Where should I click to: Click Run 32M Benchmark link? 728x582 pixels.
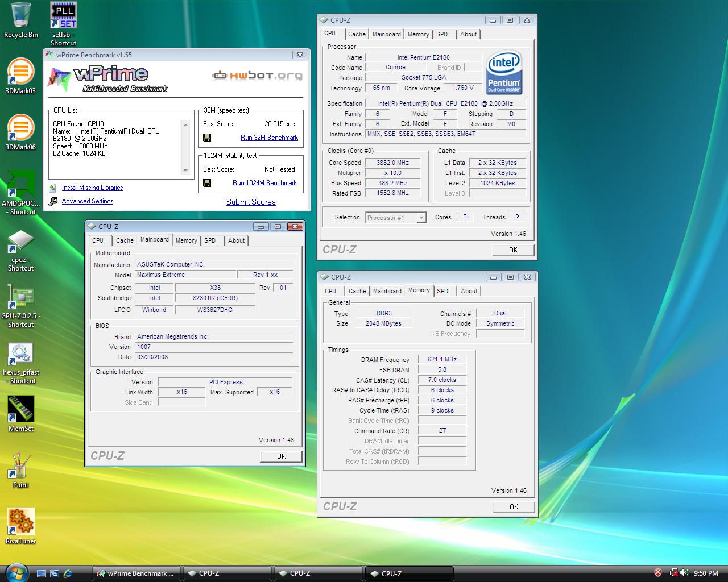[x=269, y=138]
